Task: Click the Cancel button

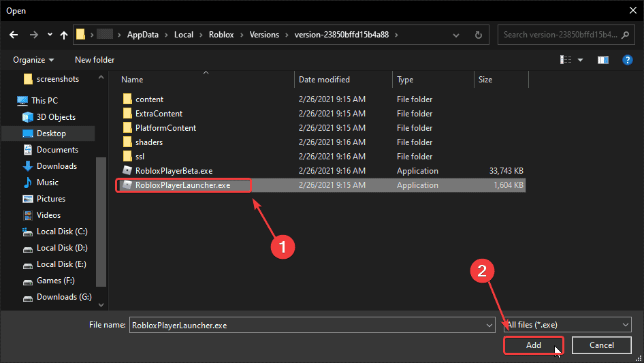Action: coord(602,345)
